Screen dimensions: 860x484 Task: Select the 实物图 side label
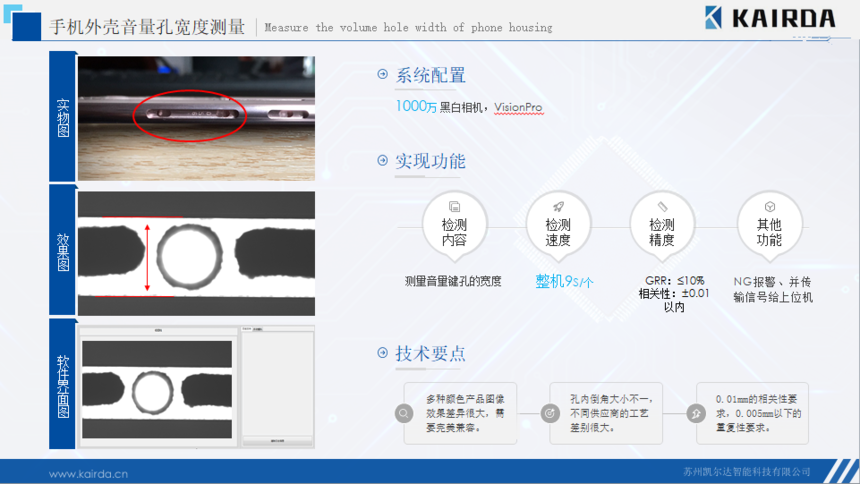point(63,117)
